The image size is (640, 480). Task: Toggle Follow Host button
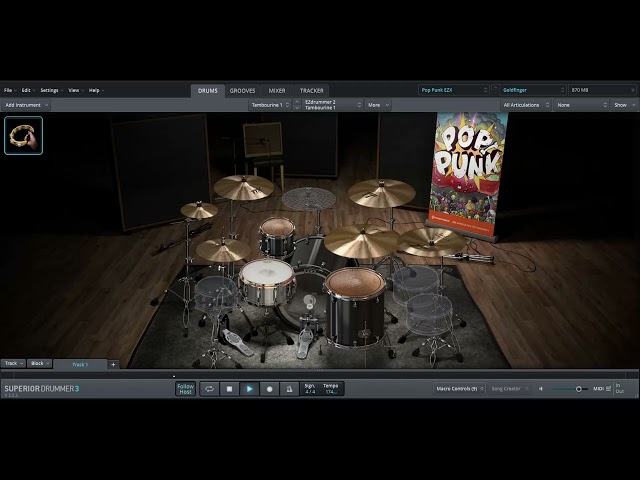pos(185,389)
